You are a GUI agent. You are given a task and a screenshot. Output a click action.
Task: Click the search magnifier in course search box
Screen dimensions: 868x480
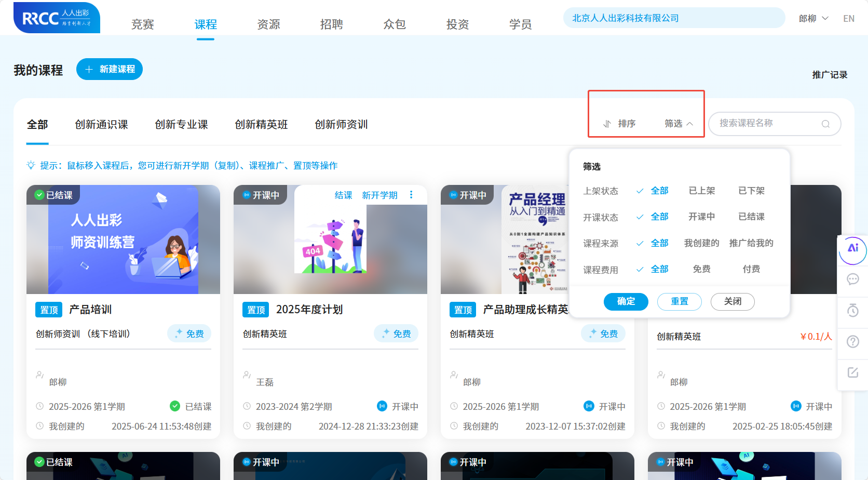[x=825, y=124]
